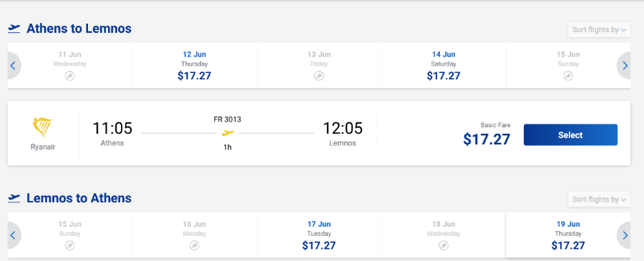The height and width of the screenshot is (261, 644).
Task: Click the 16 Jun Monday unavailable date
Action: (195, 235)
